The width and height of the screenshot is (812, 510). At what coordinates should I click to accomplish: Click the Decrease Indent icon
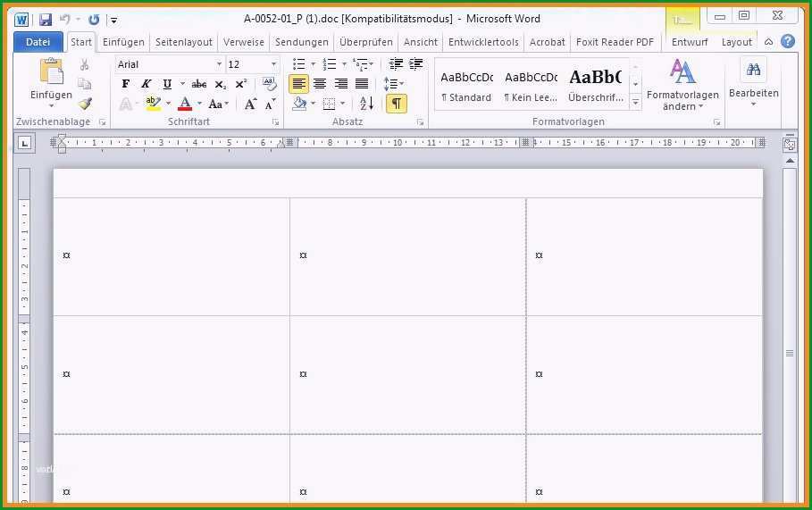pos(396,64)
